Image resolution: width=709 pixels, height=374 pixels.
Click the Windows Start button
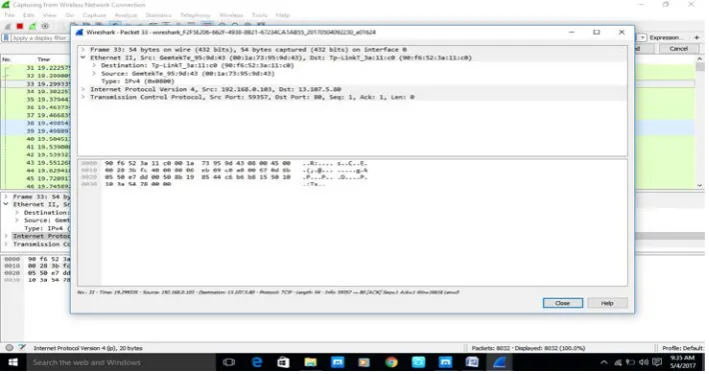pyautogui.click(x=13, y=362)
